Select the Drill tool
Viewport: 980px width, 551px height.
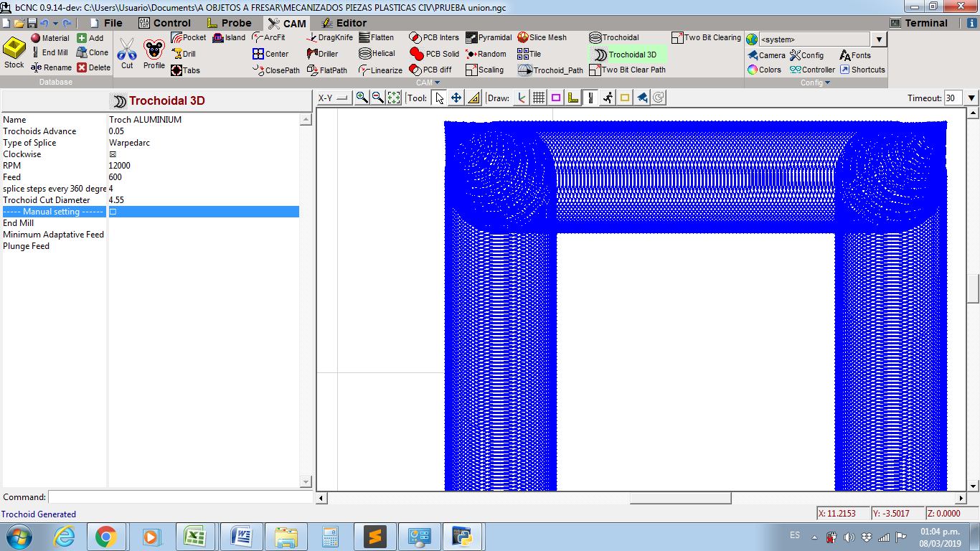click(x=184, y=54)
